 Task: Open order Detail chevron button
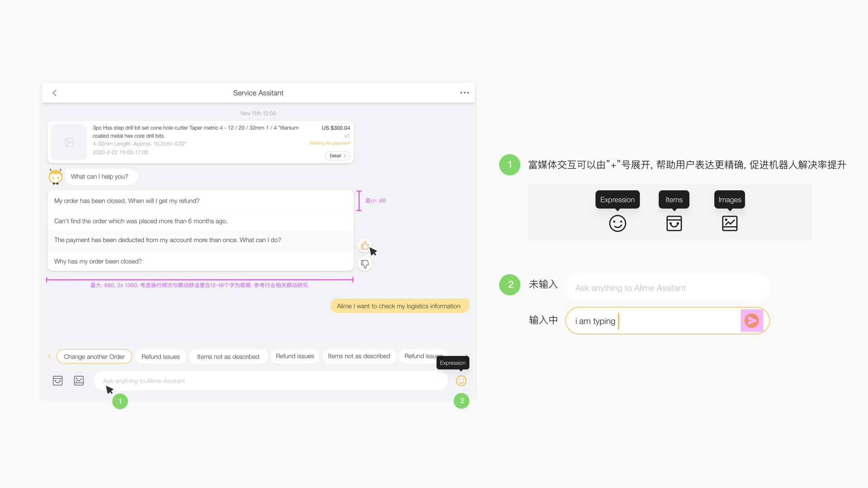pyautogui.click(x=338, y=156)
